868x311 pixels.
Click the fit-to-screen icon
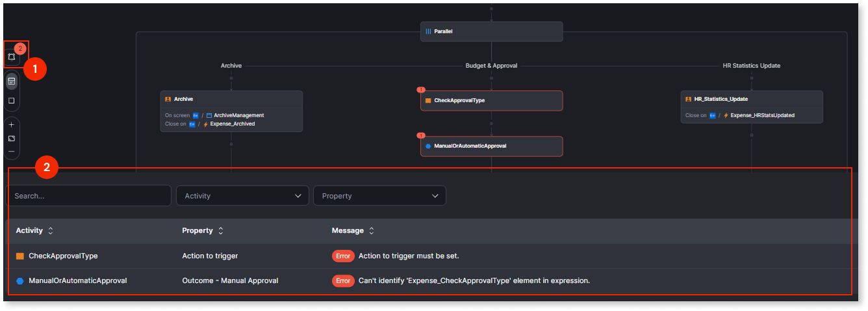click(12, 138)
